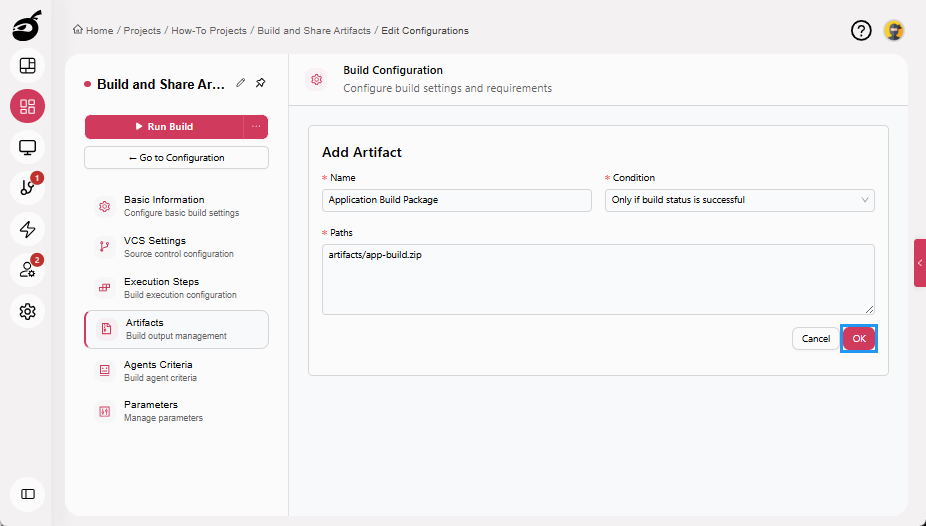The height and width of the screenshot is (526, 926).
Task: Confirm the artifact with OK
Action: click(859, 338)
